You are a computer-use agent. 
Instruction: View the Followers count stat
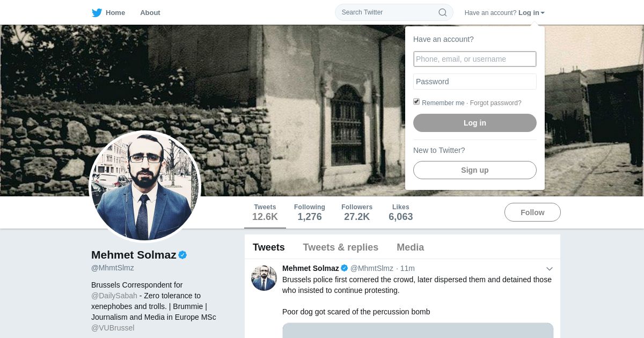pos(357,212)
